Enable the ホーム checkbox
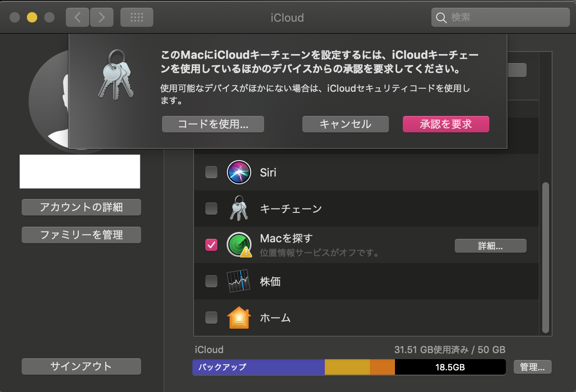 click(x=211, y=318)
